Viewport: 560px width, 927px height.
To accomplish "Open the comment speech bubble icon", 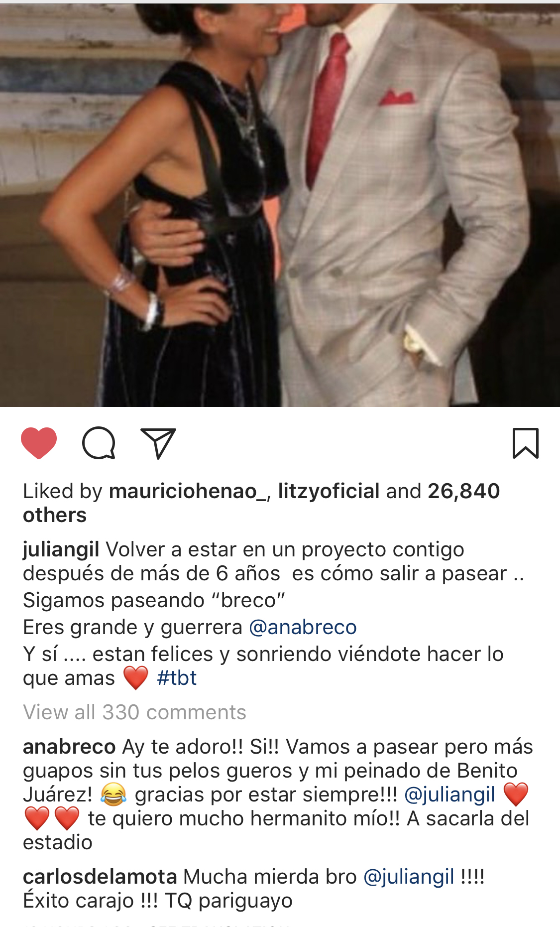I will click(99, 443).
